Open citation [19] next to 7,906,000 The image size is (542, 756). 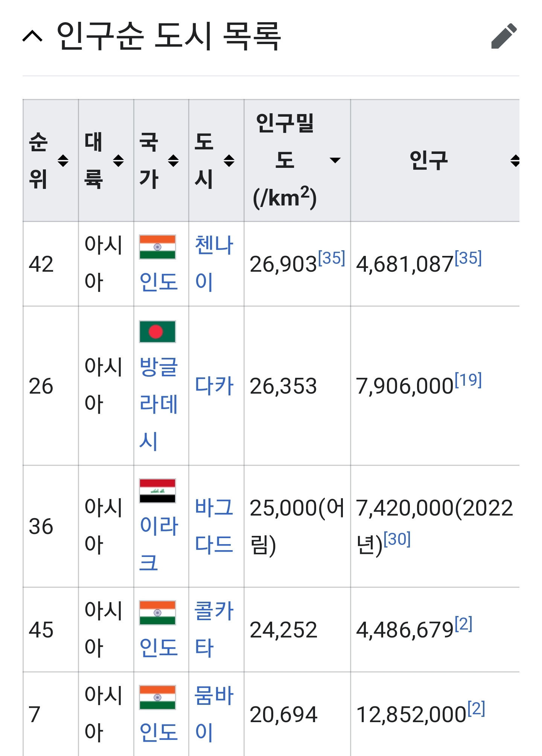coord(468,380)
